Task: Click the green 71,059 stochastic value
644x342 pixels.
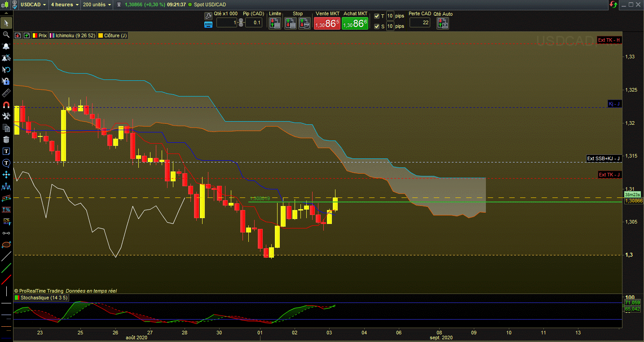Action: pyautogui.click(x=632, y=303)
